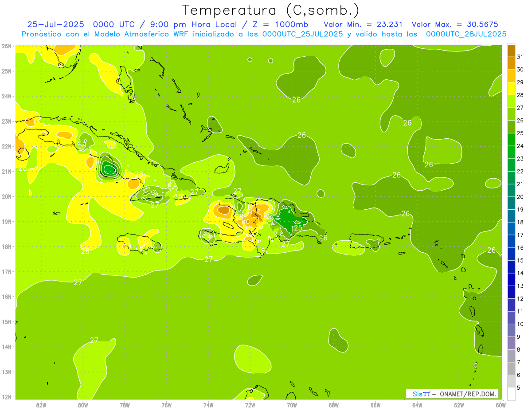Click the '27' contour label near 14N 80W
Viewport: 532px width, 411px height.
click(94, 341)
